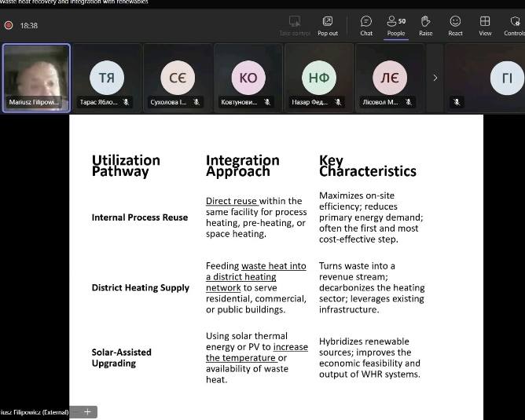Open the Controls menu in the toolbar
525x420 pixels.
click(514, 25)
